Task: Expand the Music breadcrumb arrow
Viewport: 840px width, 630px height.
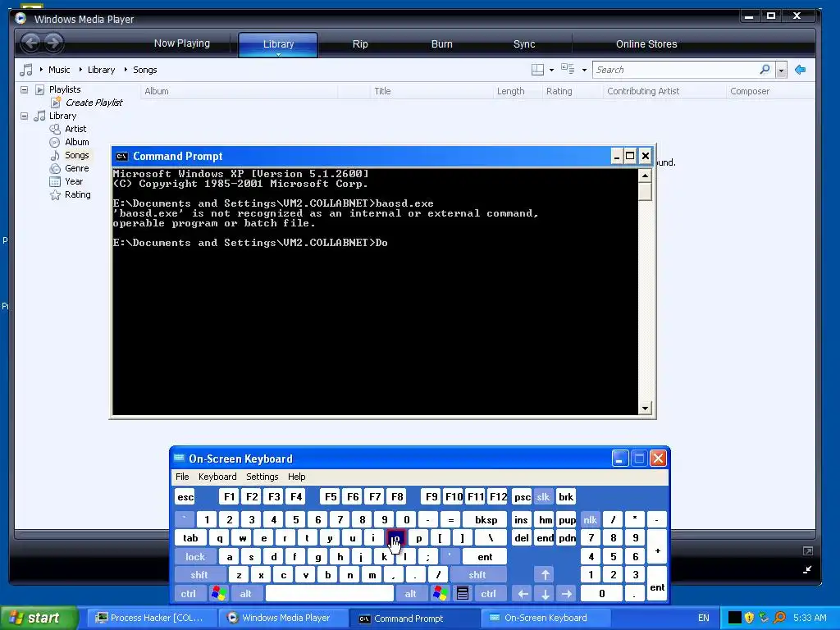Action: pyautogui.click(x=41, y=70)
